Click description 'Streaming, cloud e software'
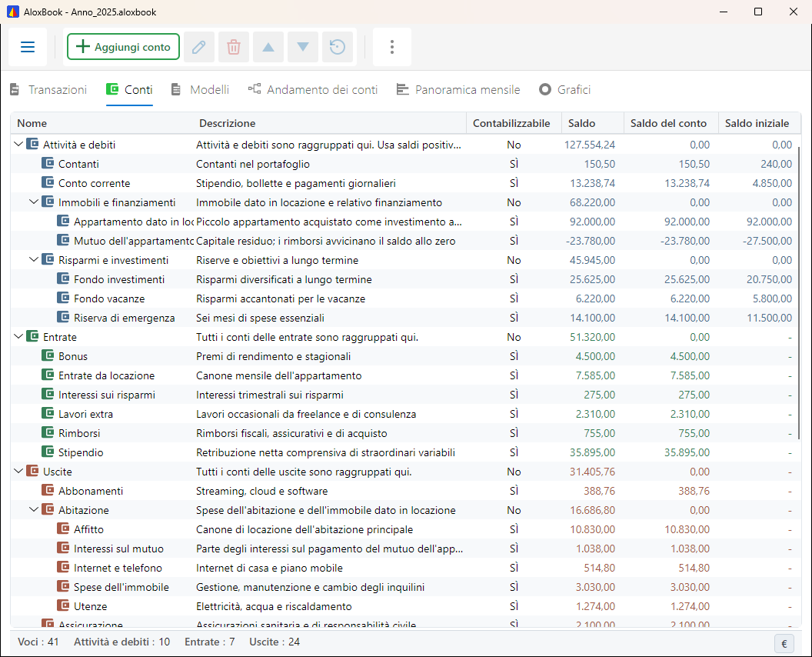812x657 pixels. click(x=261, y=491)
